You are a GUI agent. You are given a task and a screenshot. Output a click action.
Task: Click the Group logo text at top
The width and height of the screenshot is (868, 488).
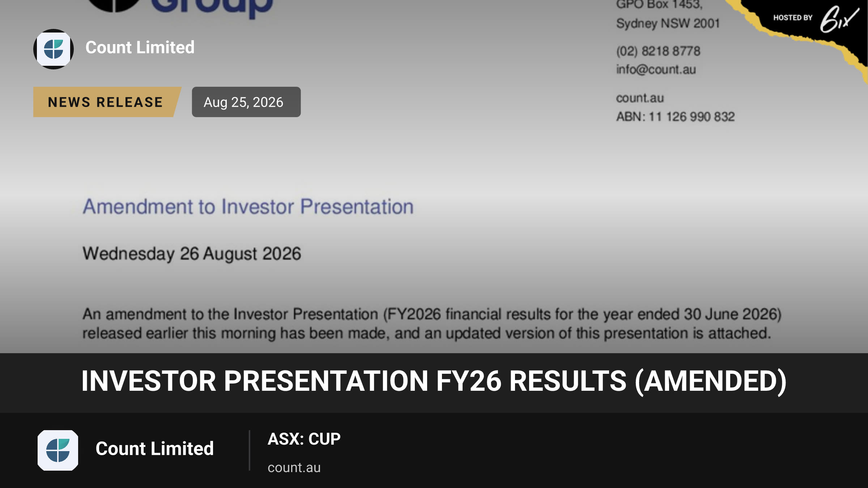click(x=212, y=8)
